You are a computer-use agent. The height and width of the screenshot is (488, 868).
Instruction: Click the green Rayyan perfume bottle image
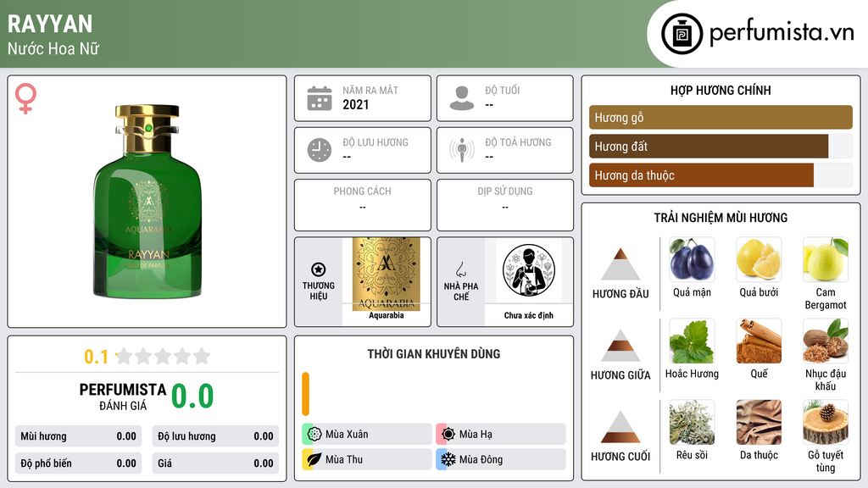coord(147,202)
